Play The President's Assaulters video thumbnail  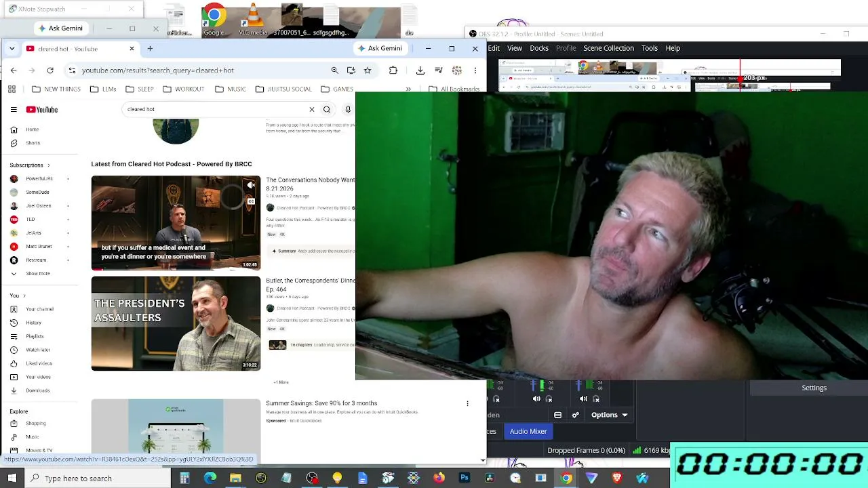click(176, 323)
